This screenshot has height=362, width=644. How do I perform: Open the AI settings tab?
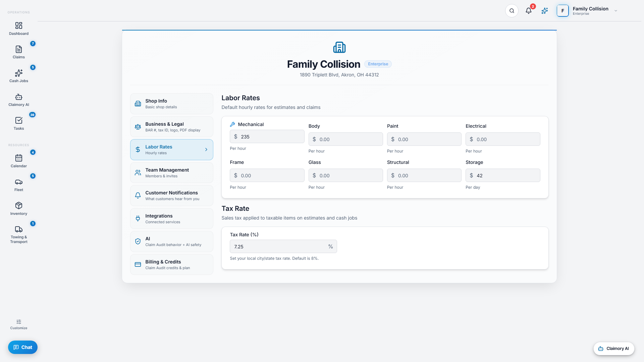point(172,241)
